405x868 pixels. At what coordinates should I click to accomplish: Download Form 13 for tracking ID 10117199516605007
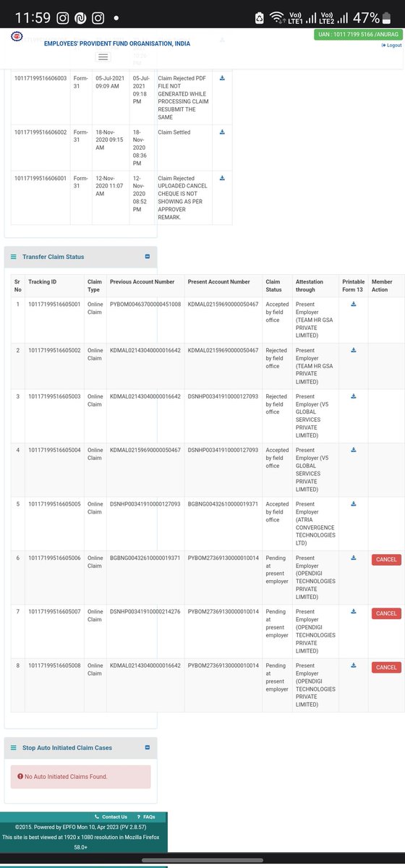coord(354,611)
